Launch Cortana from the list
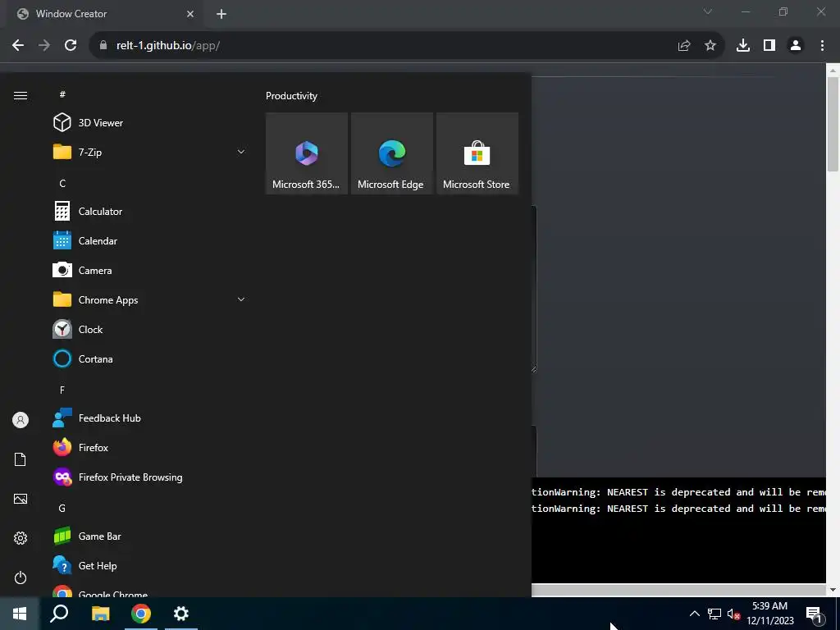This screenshot has height=630, width=840. (x=150, y=359)
